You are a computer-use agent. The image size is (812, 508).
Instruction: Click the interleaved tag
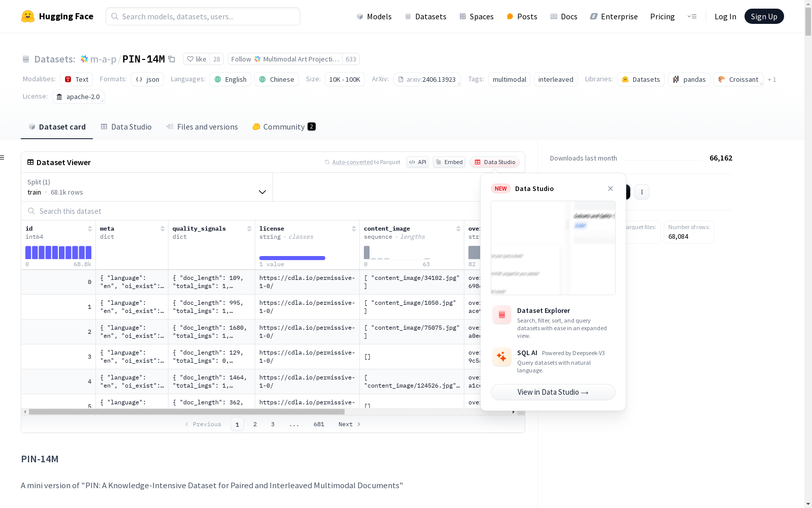pyautogui.click(x=556, y=79)
